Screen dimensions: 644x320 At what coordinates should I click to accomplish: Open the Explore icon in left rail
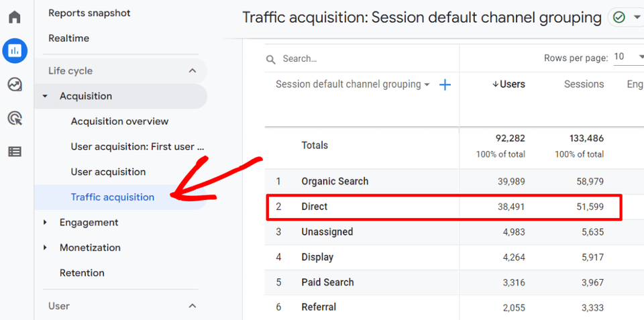click(x=14, y=85)
